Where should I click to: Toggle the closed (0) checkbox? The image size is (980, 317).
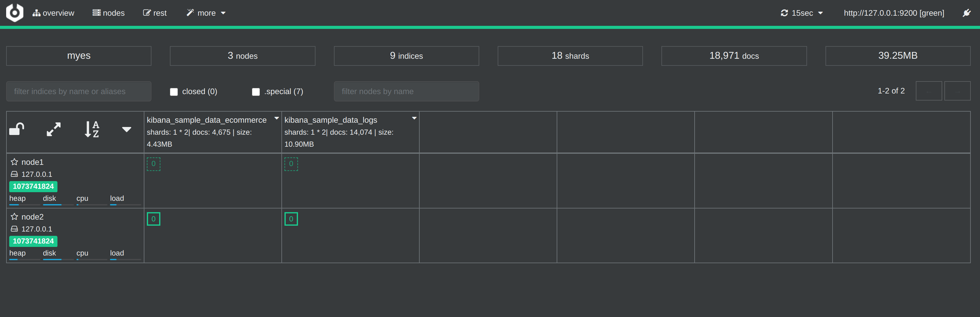(x=174, y=92)
